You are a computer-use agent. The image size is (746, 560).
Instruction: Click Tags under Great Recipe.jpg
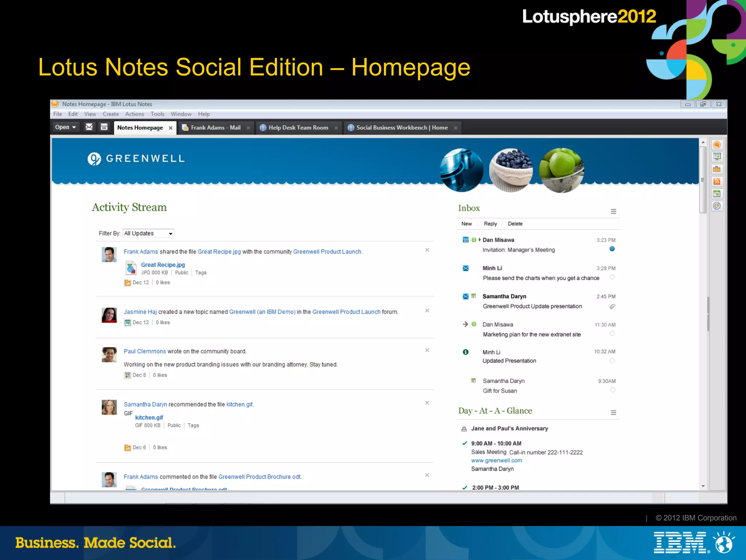coord(201,273)
